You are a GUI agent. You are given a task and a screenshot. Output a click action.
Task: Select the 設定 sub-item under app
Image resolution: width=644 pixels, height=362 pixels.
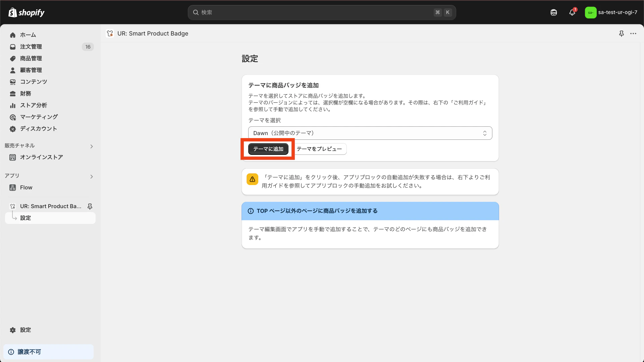click(50, 218)
